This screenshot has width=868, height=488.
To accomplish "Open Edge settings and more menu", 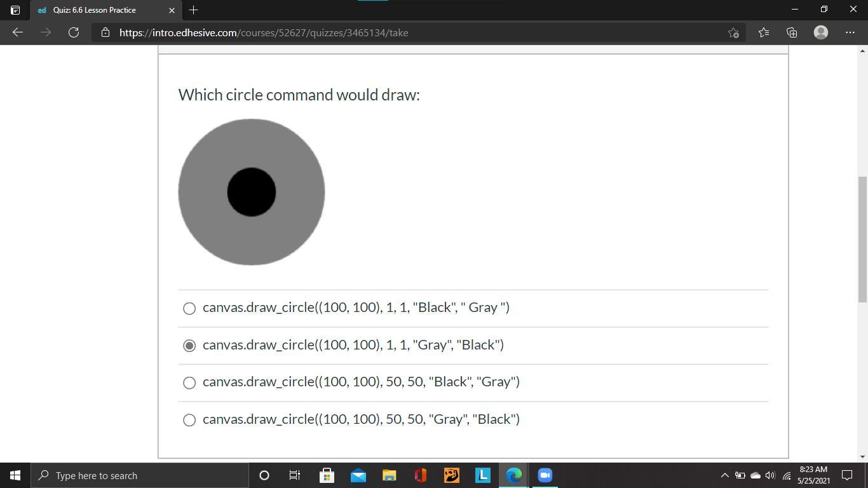I will coord(850,32).
